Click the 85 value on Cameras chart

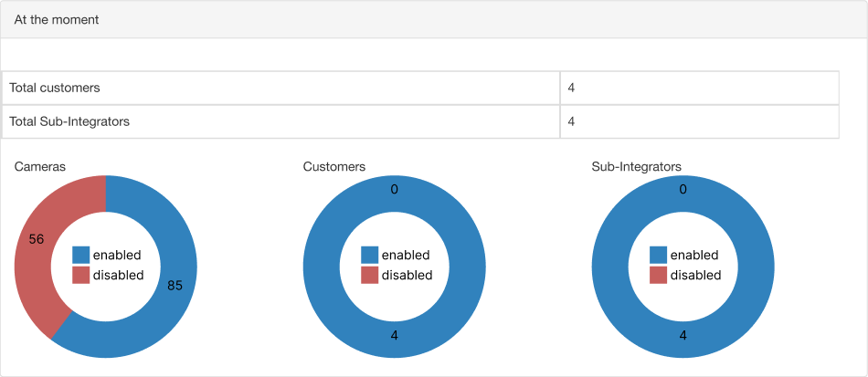pyautogui.click(x=175, y=285)
